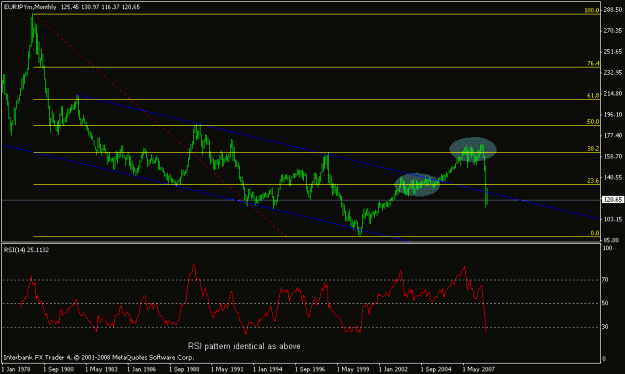
Task: Select the 38.2 Fibonacci level label
Action: [x=593, y=148]
